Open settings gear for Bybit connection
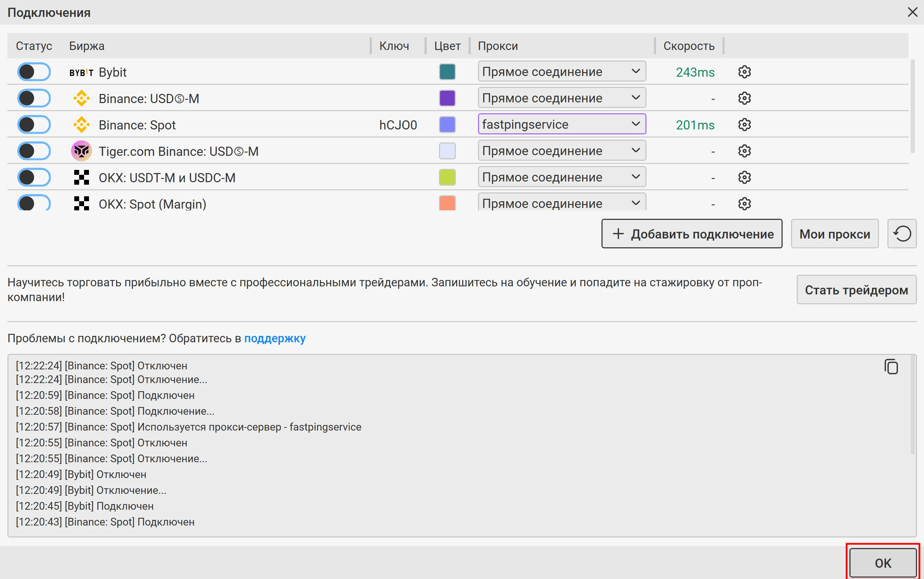Image resolution: width=924 pixels, height=579 pixels. [744, 72]
